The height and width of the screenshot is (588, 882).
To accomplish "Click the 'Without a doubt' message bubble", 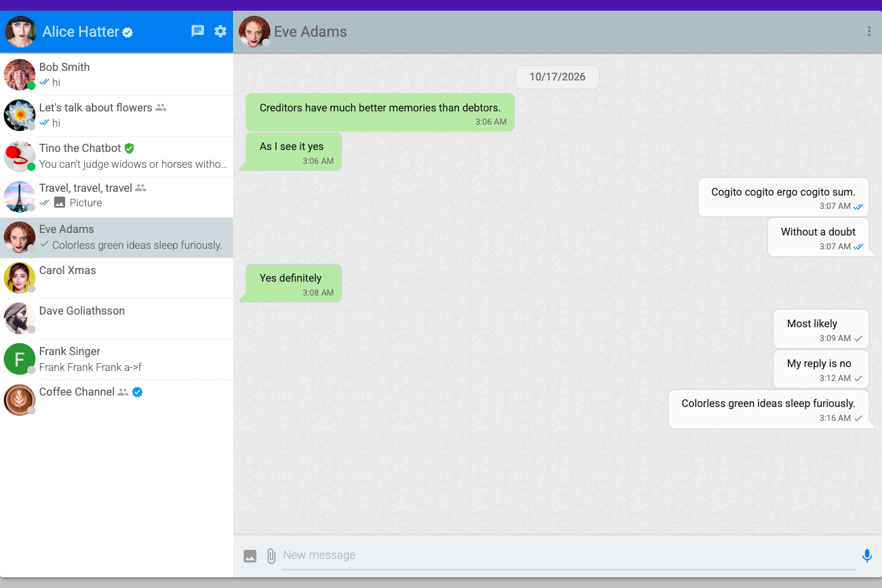I will point(818,237).
